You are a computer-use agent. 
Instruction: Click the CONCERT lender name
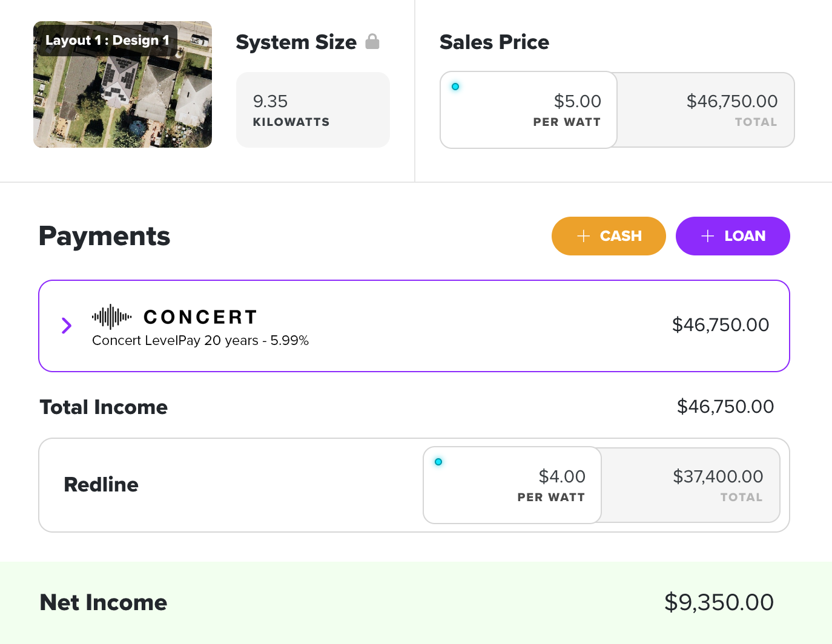click(x=200, y=317)
